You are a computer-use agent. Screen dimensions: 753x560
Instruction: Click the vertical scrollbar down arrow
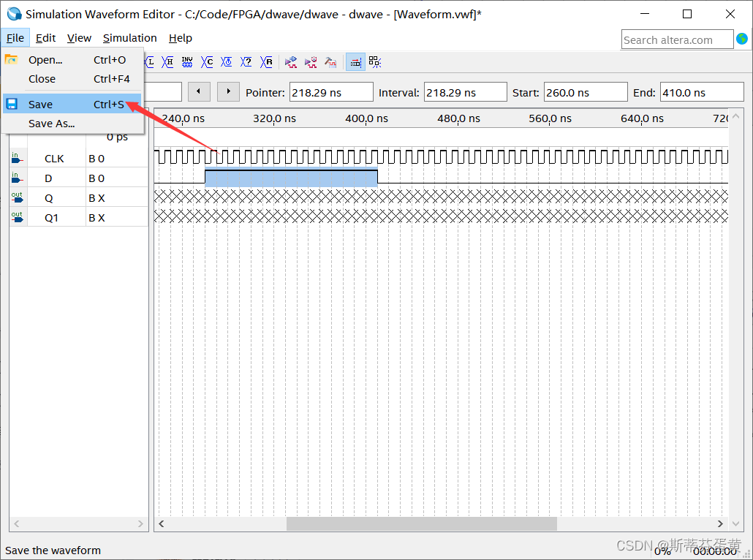pyautogui.click(x=735, y=523)
